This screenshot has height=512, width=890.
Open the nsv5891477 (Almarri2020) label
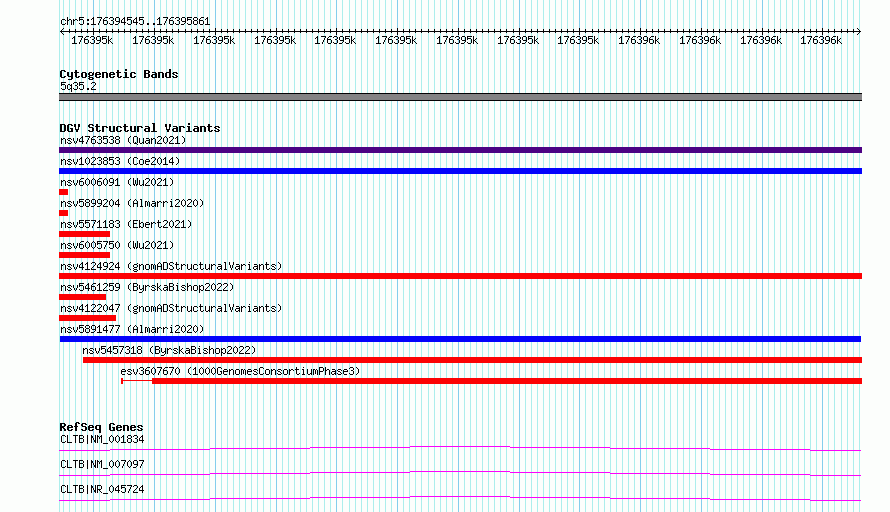(132, 329)
